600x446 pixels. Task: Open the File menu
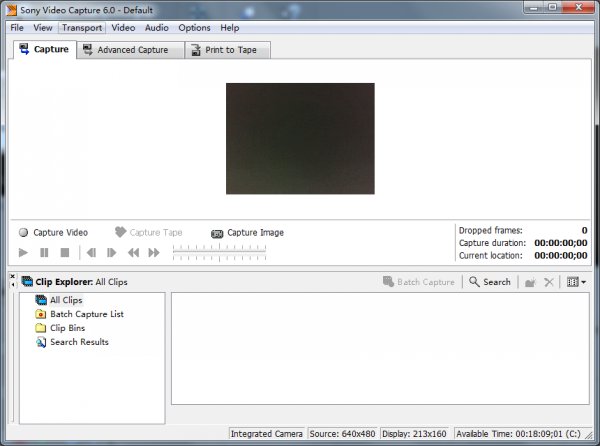point(17,28)
